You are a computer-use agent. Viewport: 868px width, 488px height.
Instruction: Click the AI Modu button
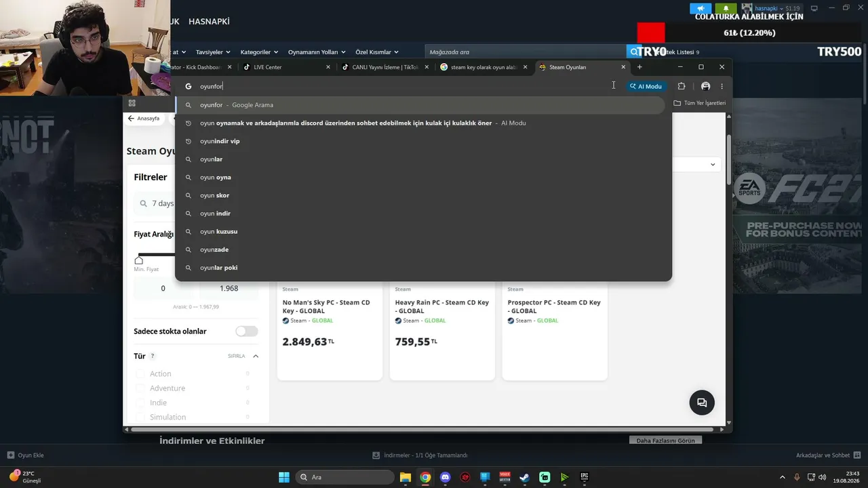tap(646, 86)
